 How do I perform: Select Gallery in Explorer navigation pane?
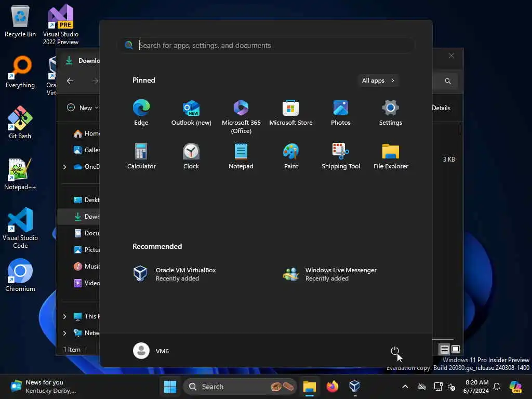(x=87, y=150)
